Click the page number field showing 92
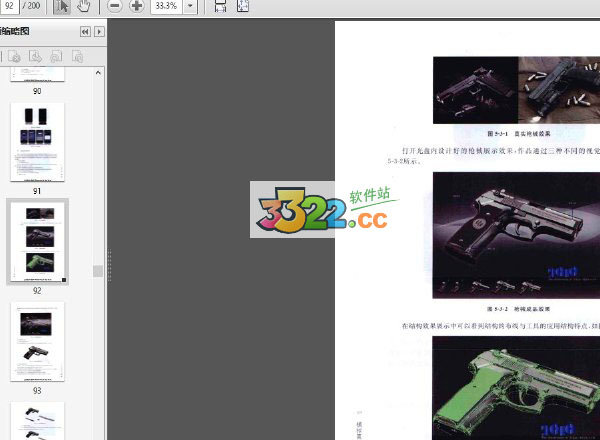This screenshot has height=440, width=600. tap(9, 6)
